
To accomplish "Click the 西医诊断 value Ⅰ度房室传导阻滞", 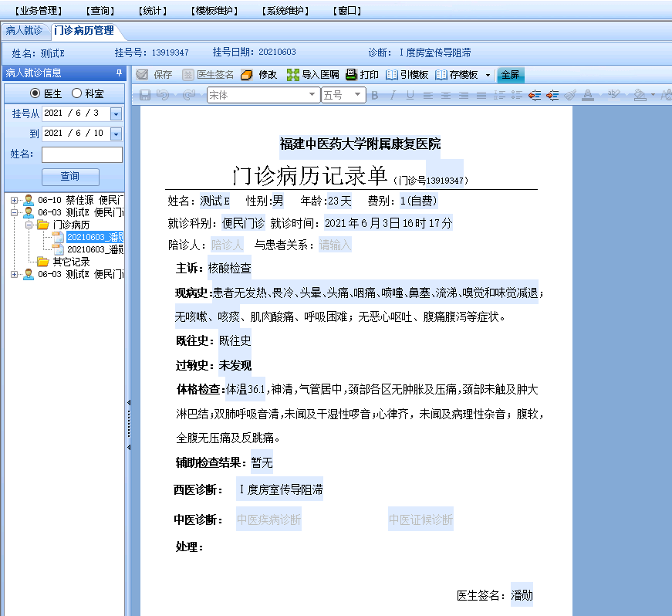I will (x=281, y=489).
